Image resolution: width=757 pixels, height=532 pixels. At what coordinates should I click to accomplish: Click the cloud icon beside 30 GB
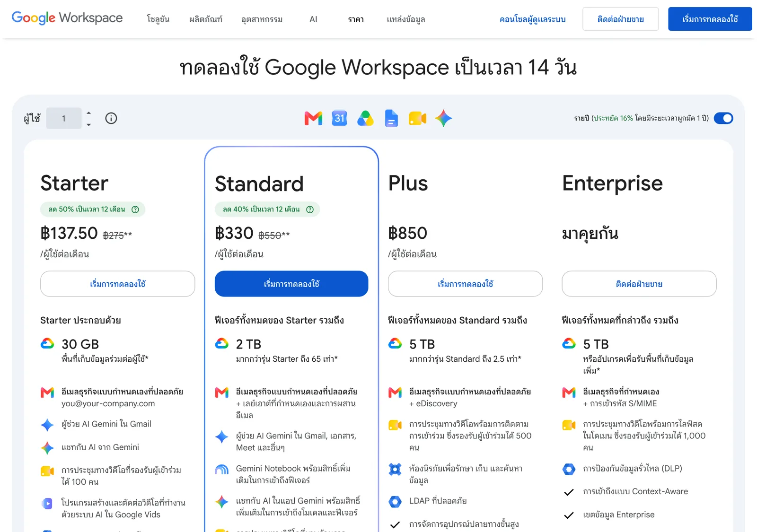47,343
